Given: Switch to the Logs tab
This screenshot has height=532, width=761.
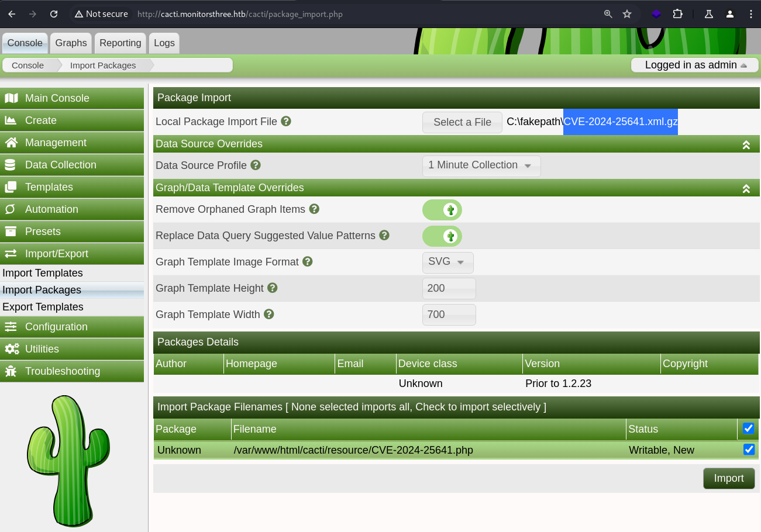Looking at the screenshot, I should (164, 43).
